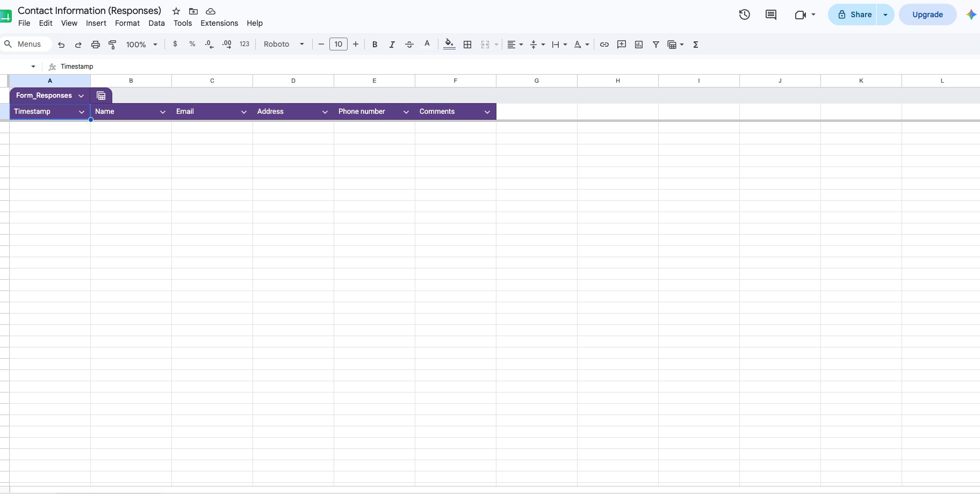Open text wrapping dropdown

(x=559, y=45)
